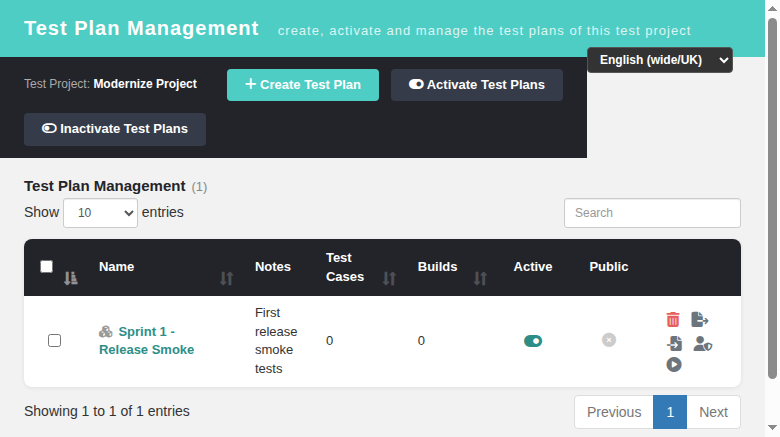Focus the Search input field
Screen dimensions: 780x437
(x=652, y=213)
